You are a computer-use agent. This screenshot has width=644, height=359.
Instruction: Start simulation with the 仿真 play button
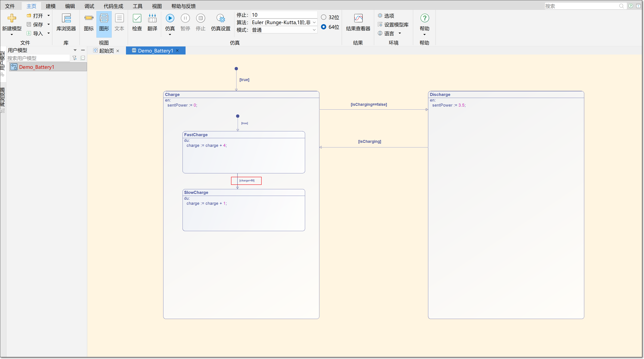point(170,18)
